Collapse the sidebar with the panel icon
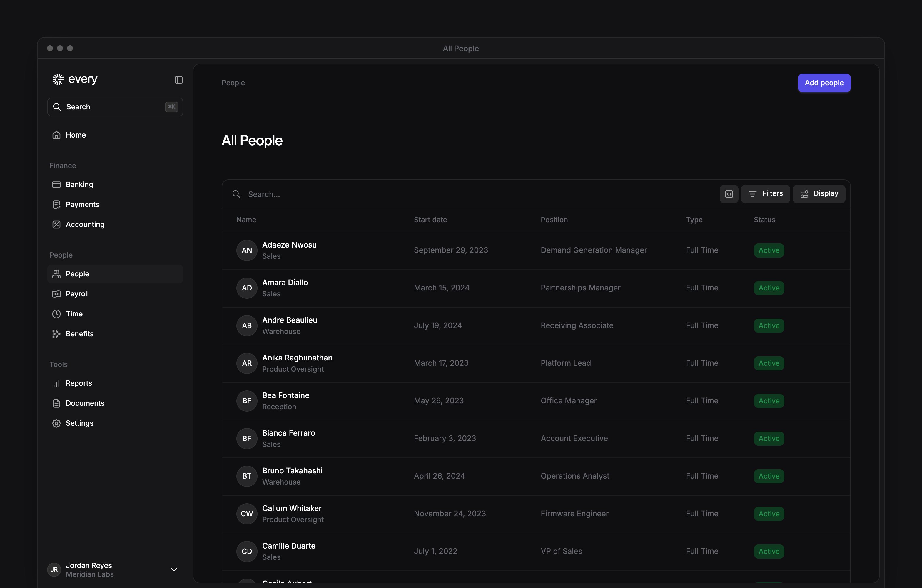Image resolution: width=922 pixels, height=588 pixels. [178, 80]
